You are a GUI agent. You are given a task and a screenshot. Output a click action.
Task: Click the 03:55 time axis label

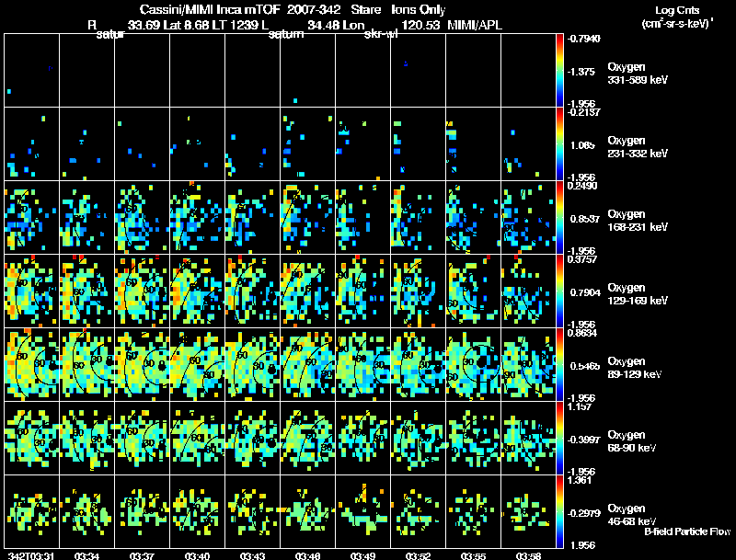pyautogui.click(x=473, y=556)
